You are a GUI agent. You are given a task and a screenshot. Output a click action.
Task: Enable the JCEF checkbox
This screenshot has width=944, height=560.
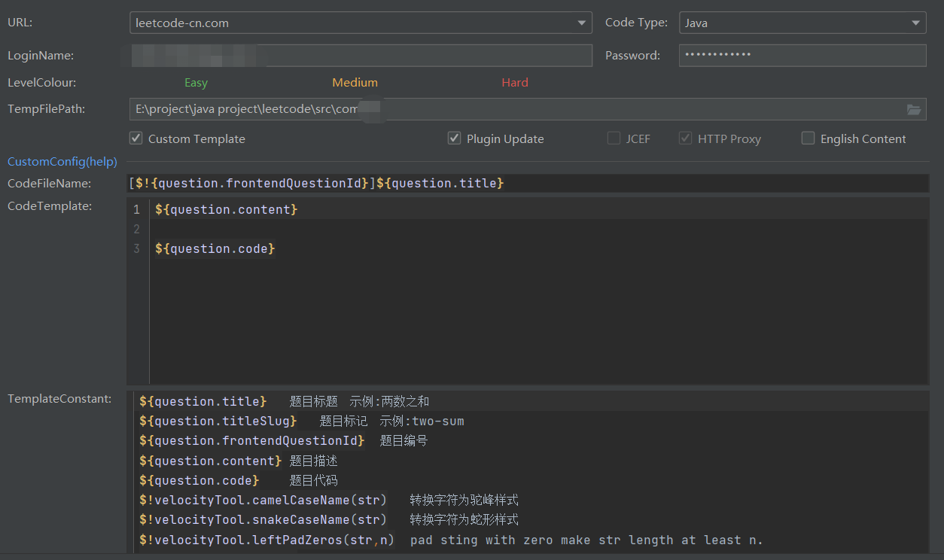click(x=613, y=138)
